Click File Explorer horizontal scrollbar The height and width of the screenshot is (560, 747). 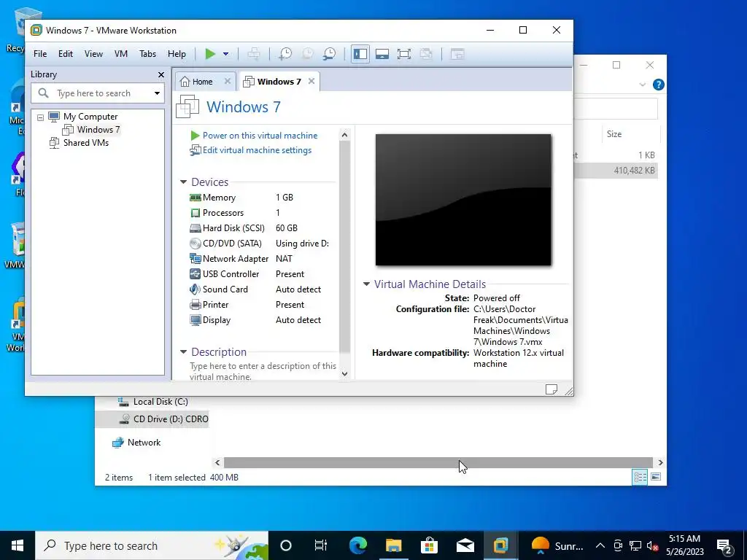438,463
